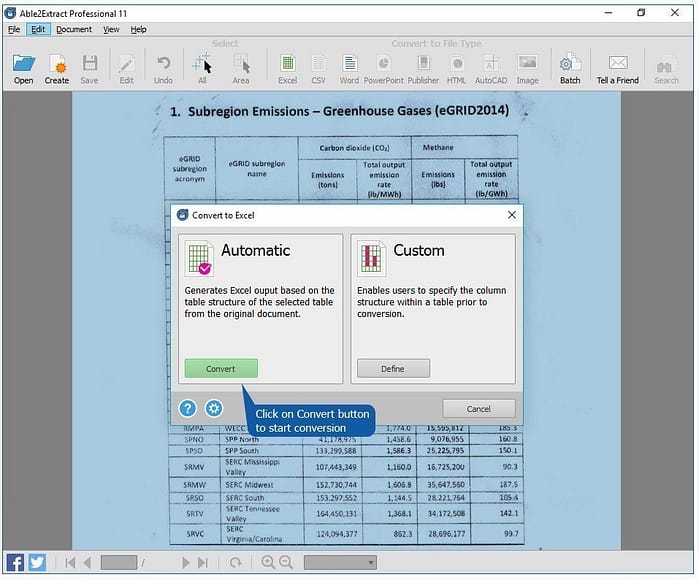Close the Convert to Excel dialog

pyautogui.click(x=512, y=215)
